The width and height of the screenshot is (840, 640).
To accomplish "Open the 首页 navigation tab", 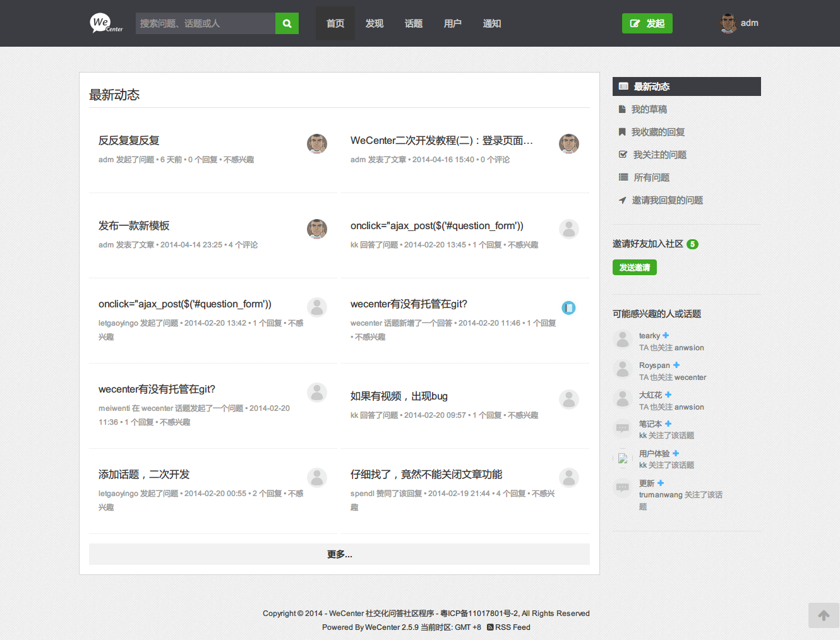I will (x=335, y=23).
